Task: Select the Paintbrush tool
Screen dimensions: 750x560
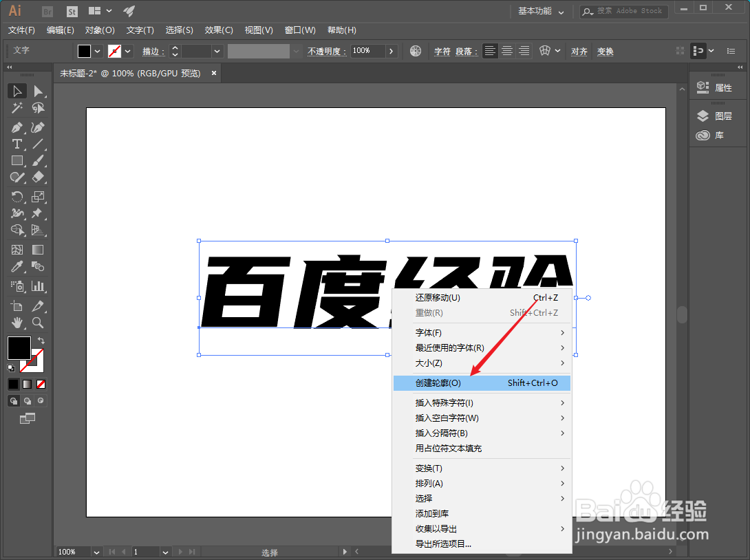Action: pos(38,161)
